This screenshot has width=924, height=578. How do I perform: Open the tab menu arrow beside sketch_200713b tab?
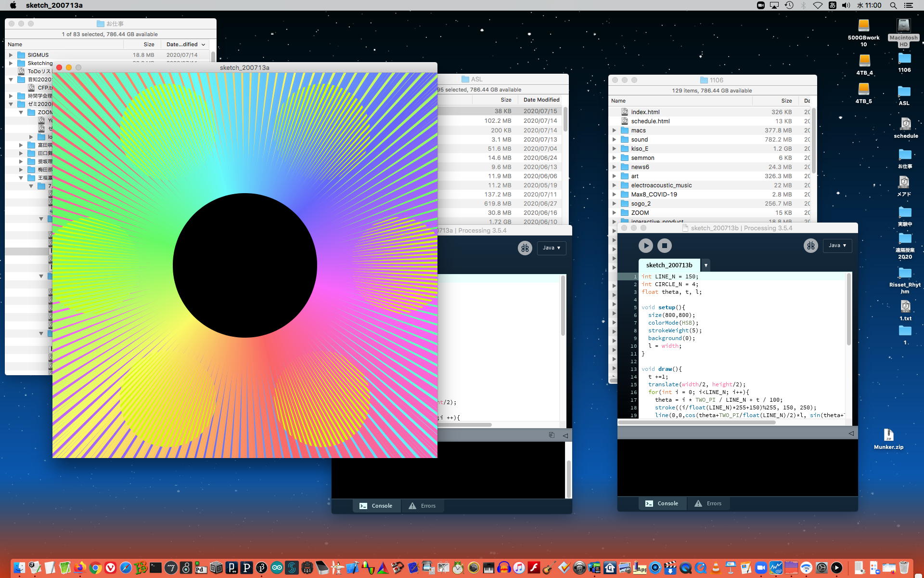(706, 265)
